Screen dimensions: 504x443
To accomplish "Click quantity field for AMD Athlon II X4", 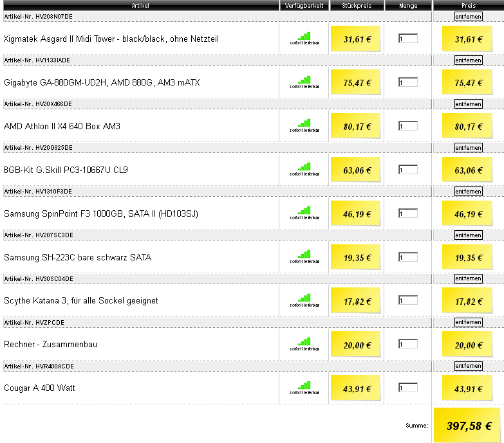I will point(408,126).
